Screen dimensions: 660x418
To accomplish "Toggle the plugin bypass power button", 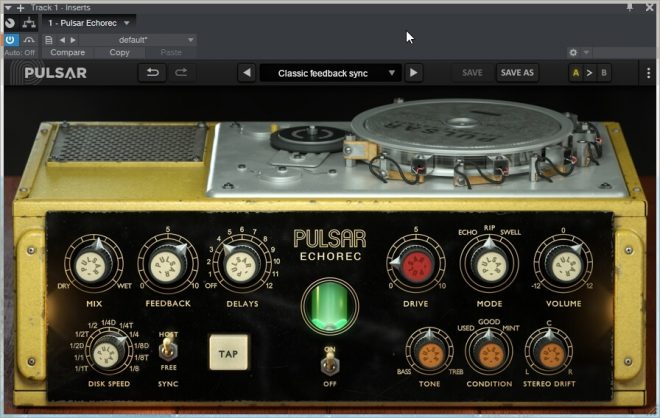I will [x=10, y=40].
